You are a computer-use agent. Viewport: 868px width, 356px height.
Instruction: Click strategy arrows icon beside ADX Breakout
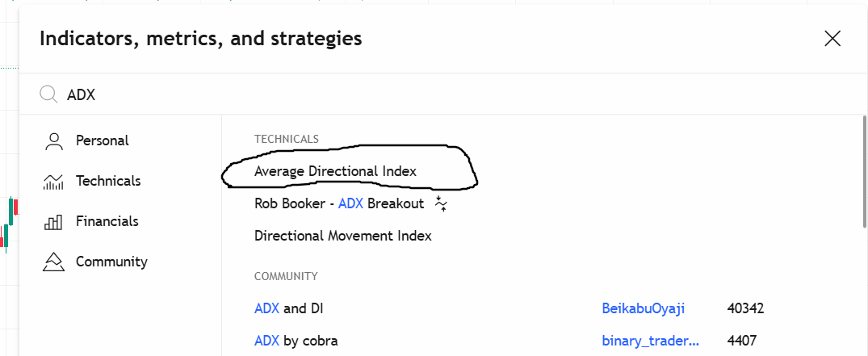(x=441, y=203)
